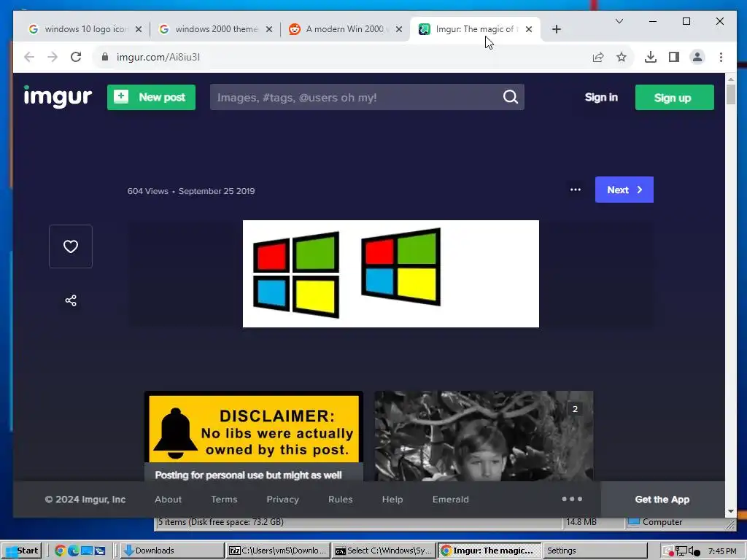
Task: Go to the Next post
Action: pyautogui.click(x=624, y=190)
